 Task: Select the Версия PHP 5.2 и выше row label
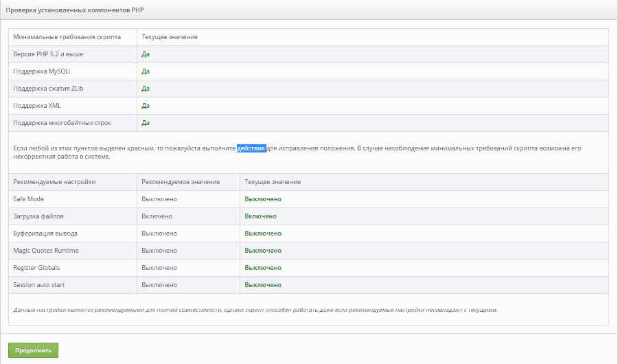48,54
